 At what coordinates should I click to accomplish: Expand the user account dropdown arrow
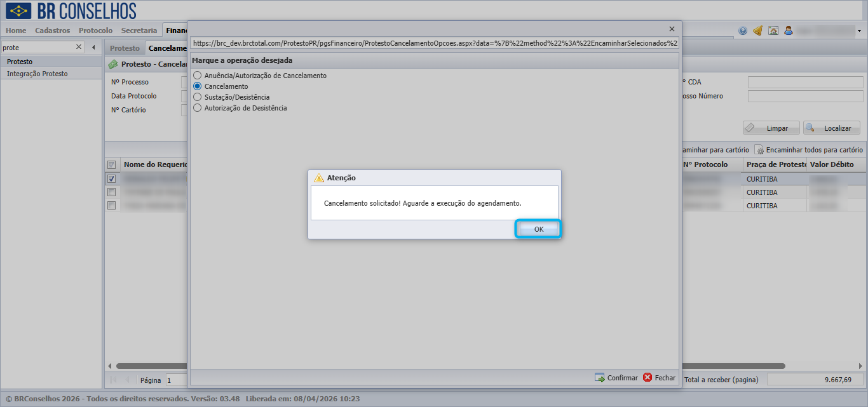[x=860, y=30]
